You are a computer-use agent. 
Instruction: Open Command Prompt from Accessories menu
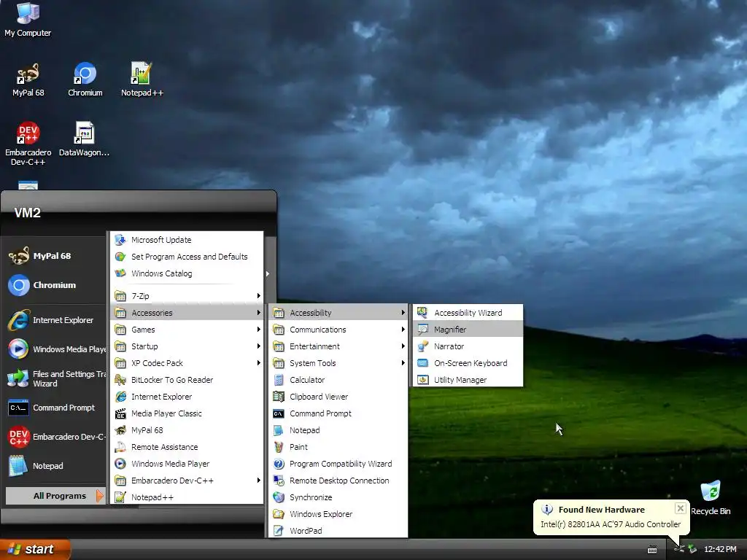pyautogui.click(x=338, y=413)
